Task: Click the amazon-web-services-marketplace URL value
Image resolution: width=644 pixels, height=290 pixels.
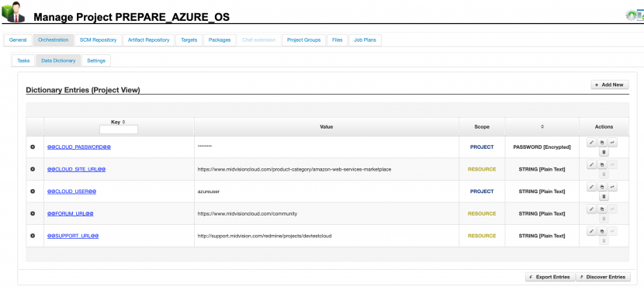Action: (294, 169)
